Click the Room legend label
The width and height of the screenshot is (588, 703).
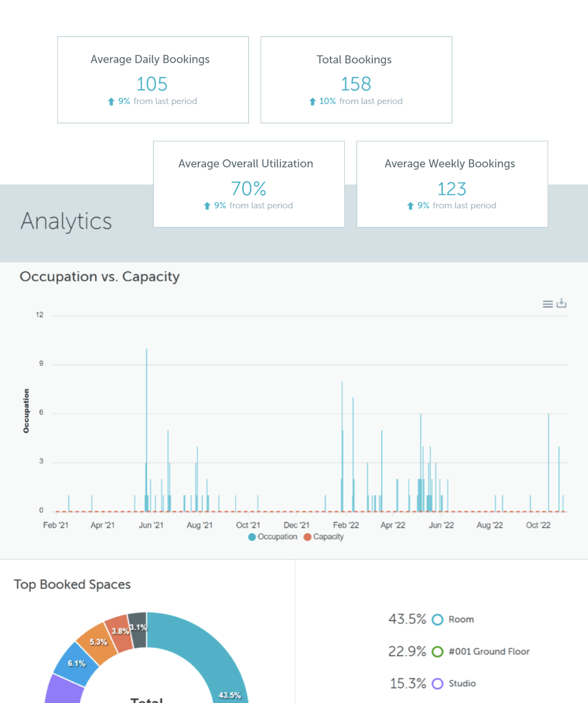pos(461,619)
